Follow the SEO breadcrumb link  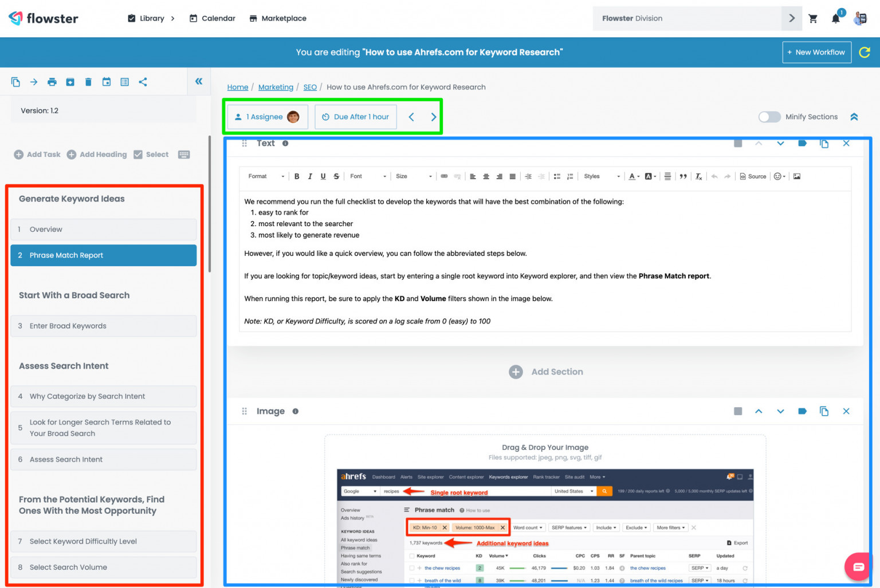(x=310, y=87)
